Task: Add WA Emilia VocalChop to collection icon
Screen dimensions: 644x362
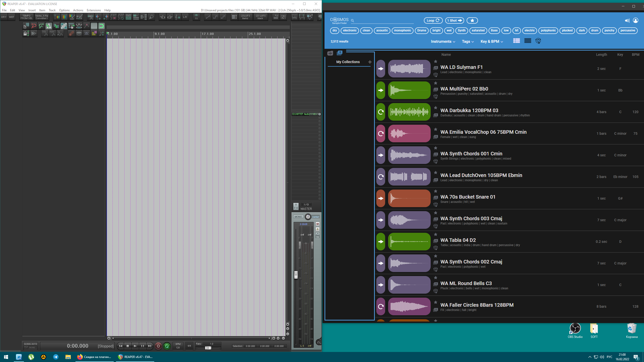Action: [435, 137]
